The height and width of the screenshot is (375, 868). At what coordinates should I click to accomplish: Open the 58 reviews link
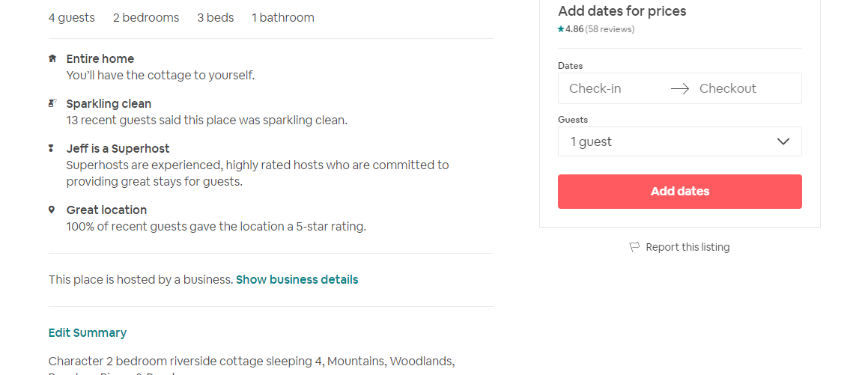pos(610,28)
